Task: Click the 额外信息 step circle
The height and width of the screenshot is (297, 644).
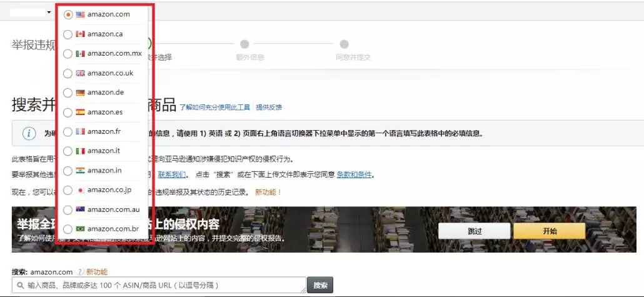Action: click(x=245, y=44)
